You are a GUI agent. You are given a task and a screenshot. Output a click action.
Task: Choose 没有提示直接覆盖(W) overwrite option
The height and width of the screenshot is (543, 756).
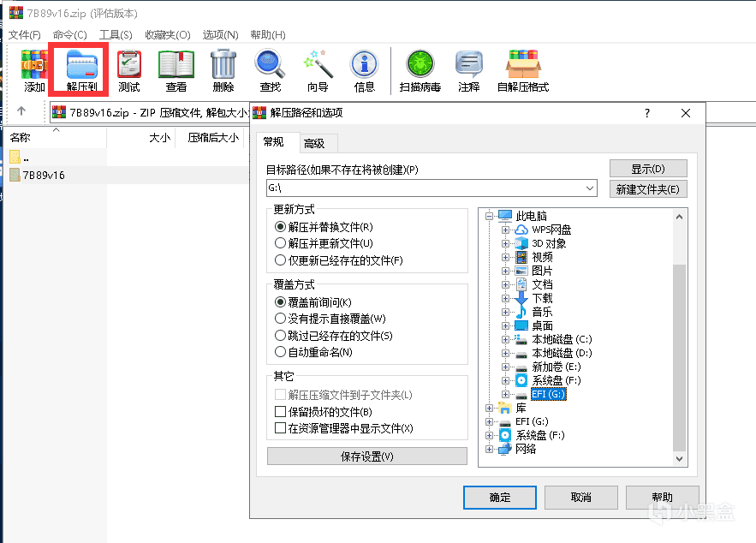click(x=280, y=319)
